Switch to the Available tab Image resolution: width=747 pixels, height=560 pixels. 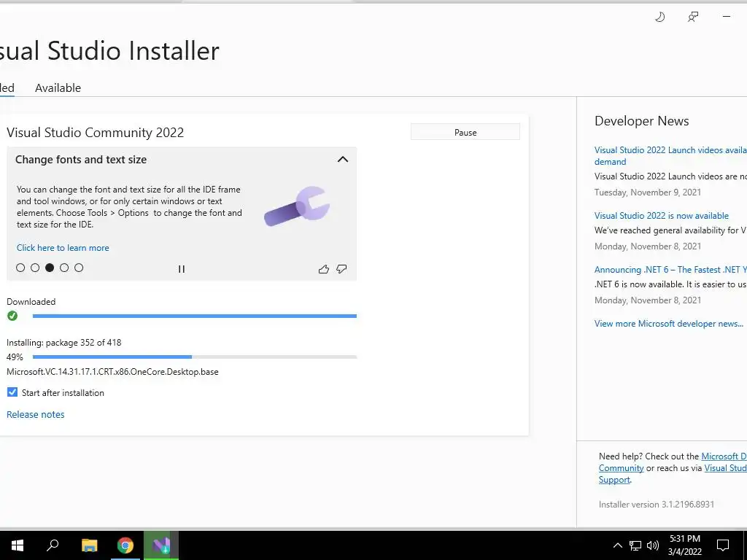[x=58, y=87]
